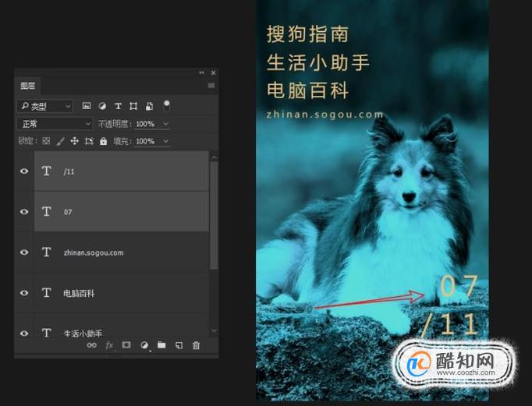Click the T thumbnail of /11 layer

tap(47, 171)
